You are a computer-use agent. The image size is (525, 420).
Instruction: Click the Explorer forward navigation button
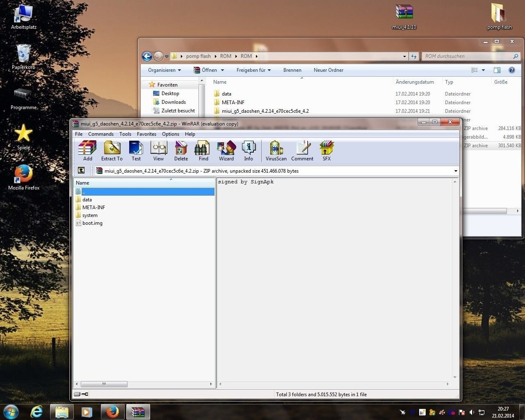point(158,56)
